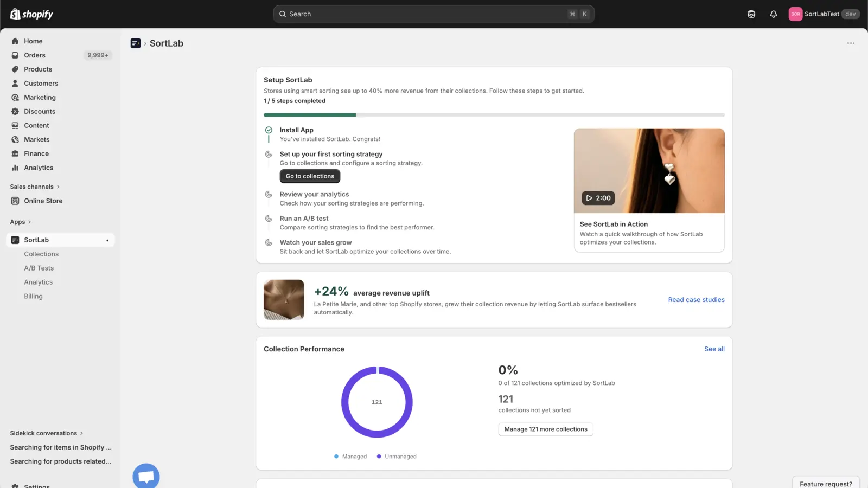This screenshot has width=868, height=488.
Task: Click the Online Store icon
Action: tap(15, 201)
